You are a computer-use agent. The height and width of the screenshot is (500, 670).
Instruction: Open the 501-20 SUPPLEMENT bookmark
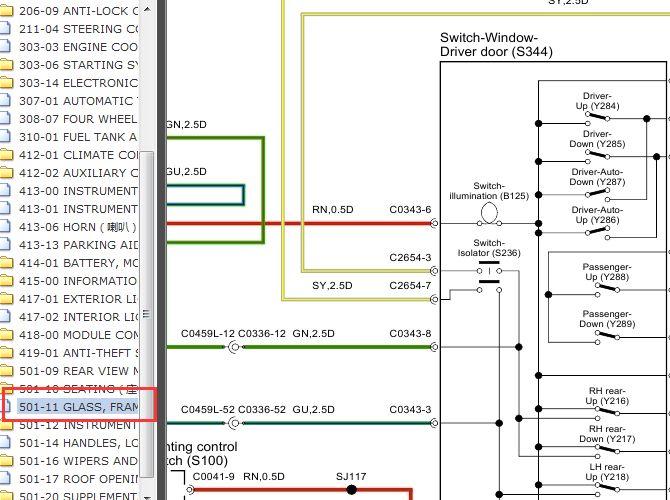point(78,496)
